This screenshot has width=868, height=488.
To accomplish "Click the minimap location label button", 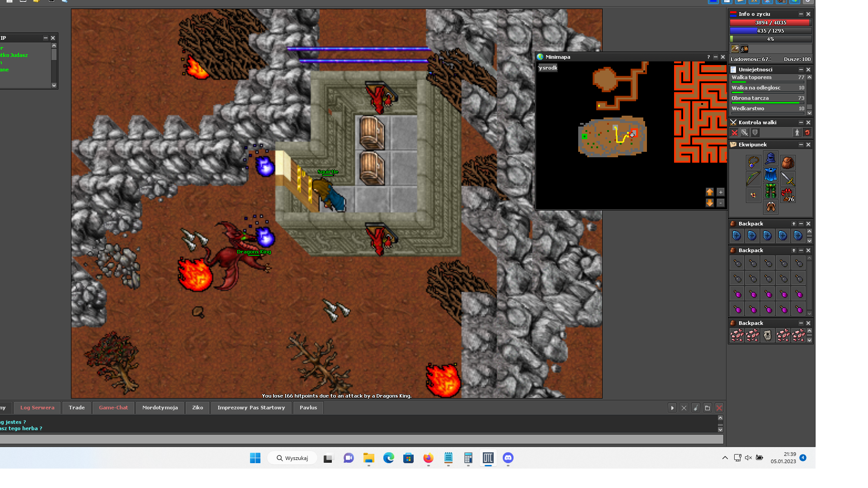I will (548, 68).
